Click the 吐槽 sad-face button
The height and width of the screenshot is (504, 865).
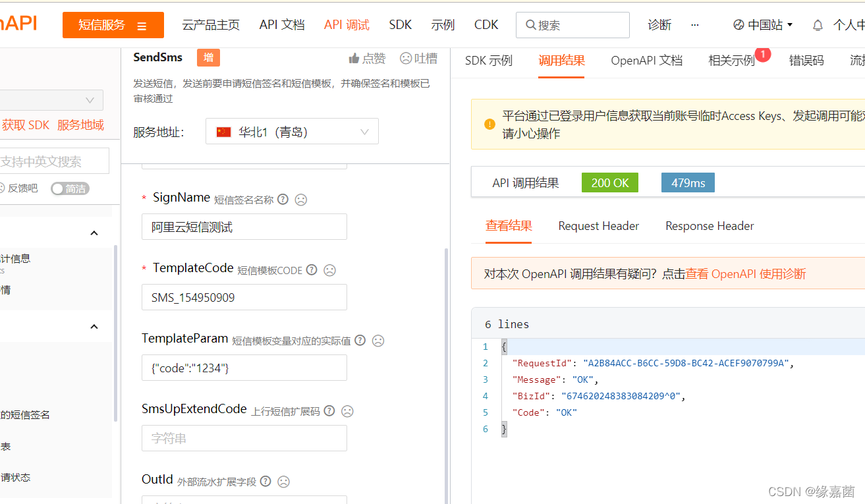pyautogui.click(x=418, y=59)
